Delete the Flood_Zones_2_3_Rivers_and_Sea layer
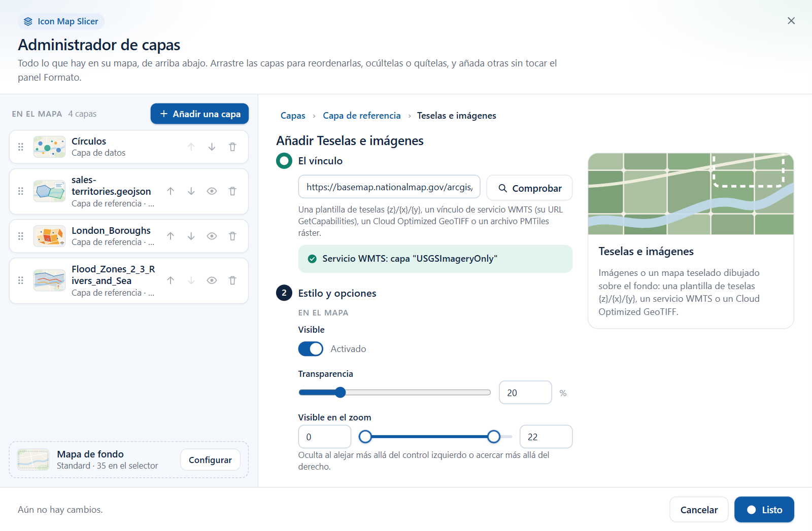Screen dimensions: 812x531 pyautogui.click(x=232, y=280)
